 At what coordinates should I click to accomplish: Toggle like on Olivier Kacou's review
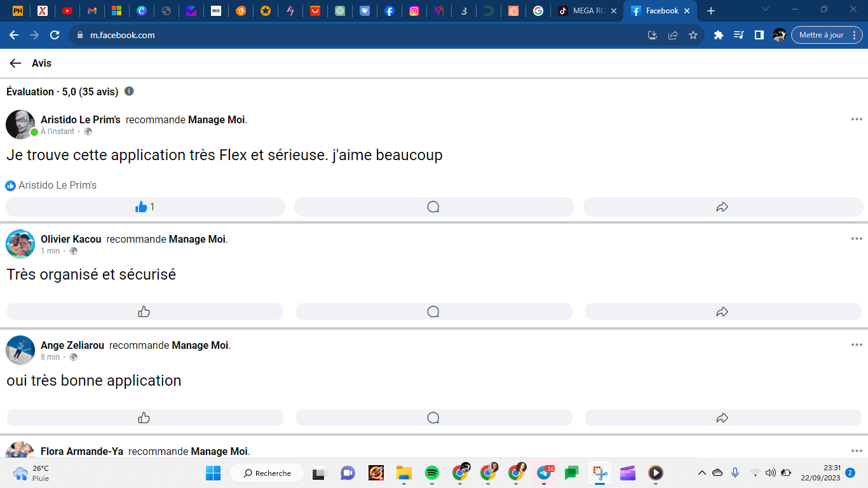click(145, 311)
